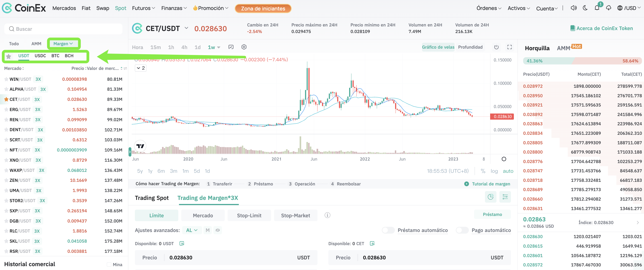
Task: Toggle log scale on chart
Action: (x=494, y=171)
